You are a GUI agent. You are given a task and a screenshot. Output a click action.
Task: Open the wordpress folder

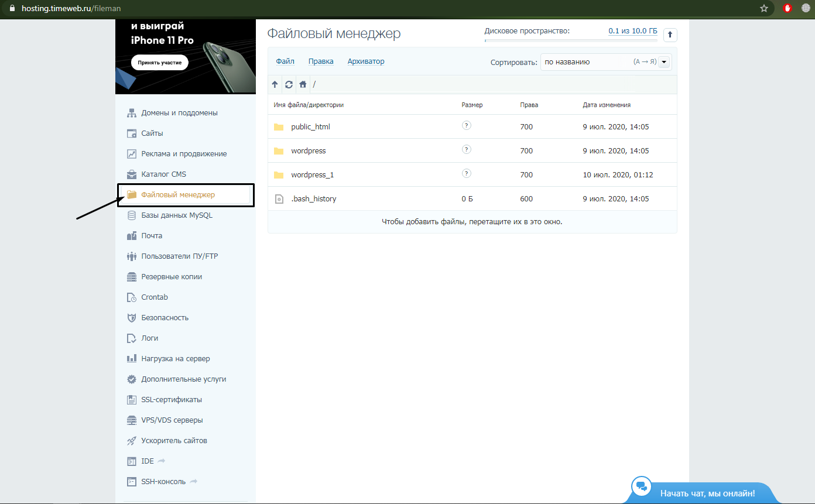pos(308,151)
